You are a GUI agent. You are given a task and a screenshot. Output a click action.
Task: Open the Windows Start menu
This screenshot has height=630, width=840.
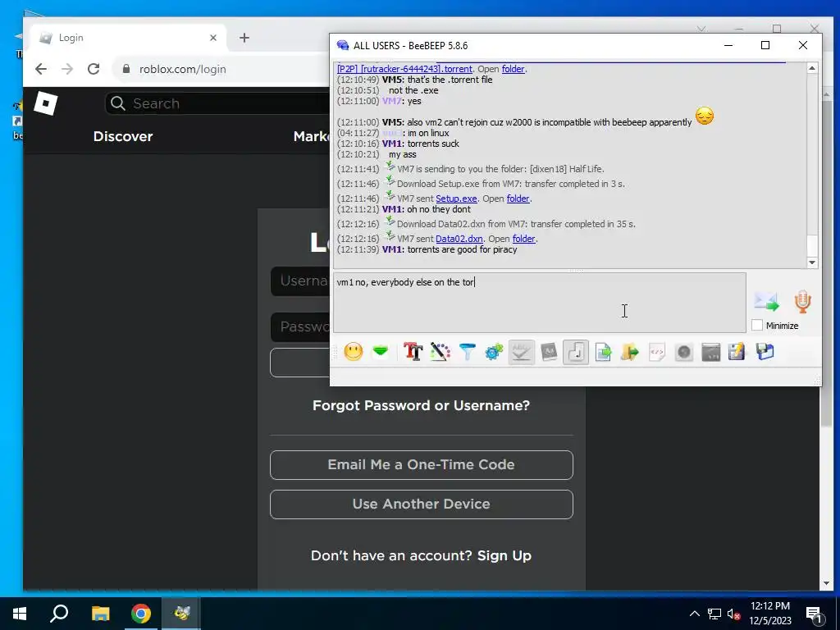click(x=20, y=613)
